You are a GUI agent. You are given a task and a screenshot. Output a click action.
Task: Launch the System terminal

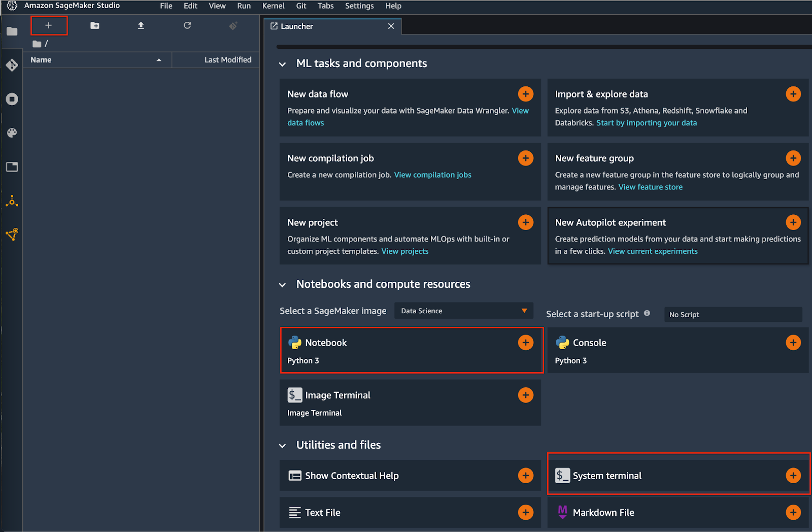(793, 476)
